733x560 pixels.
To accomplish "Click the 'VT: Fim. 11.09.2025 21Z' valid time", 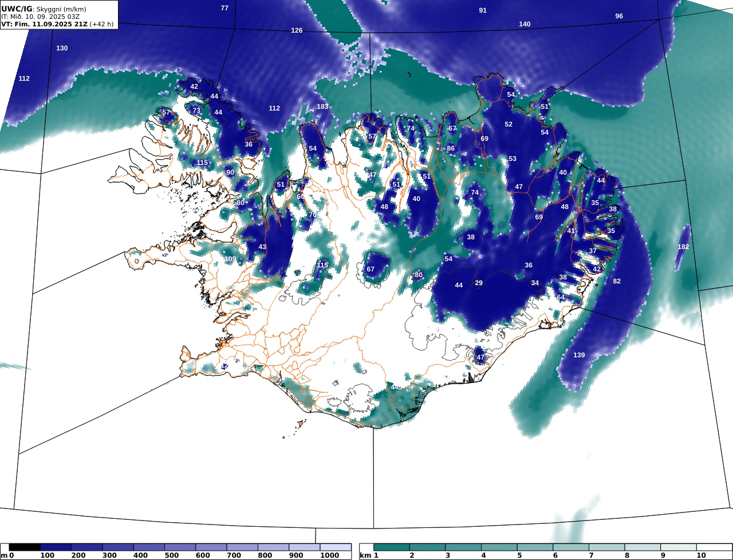I will (x=44, y=24).
